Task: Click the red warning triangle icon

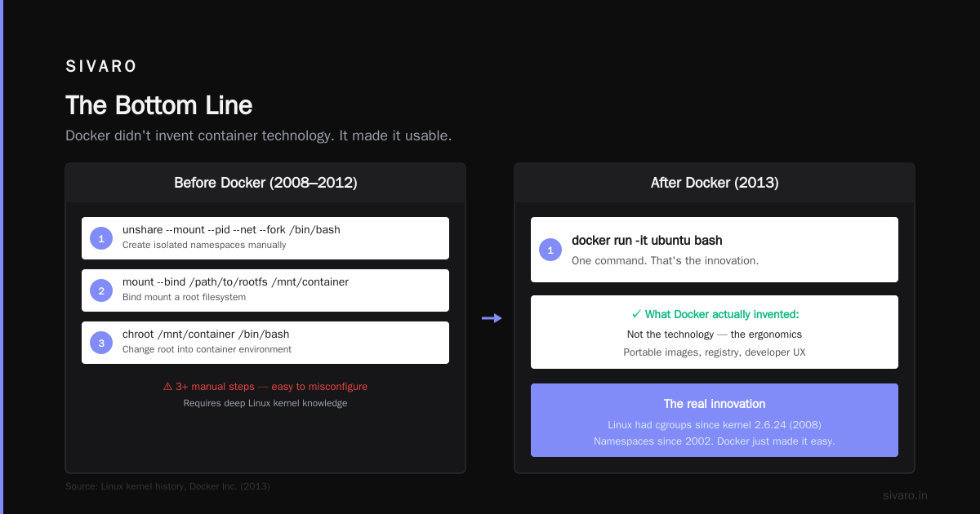Action: [167, 387]
